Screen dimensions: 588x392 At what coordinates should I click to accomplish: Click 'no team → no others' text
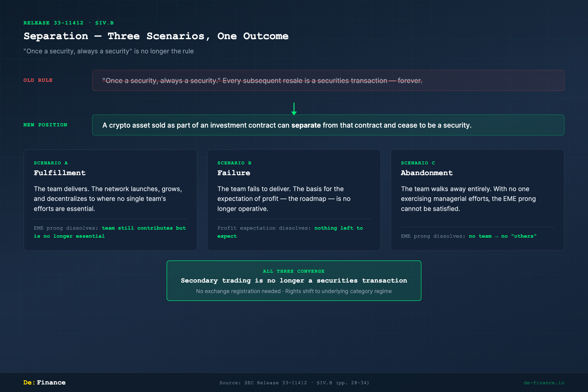(502, 236)
